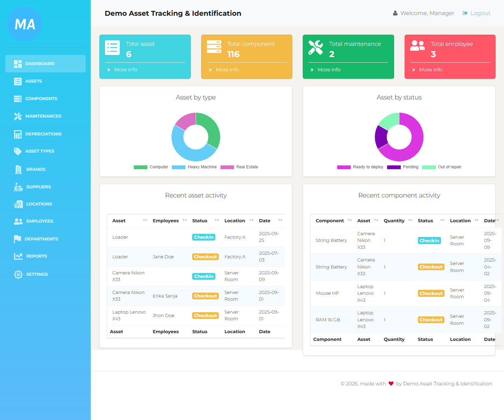
Task: Sort asset table by Location column
Action: pos(239,221)
